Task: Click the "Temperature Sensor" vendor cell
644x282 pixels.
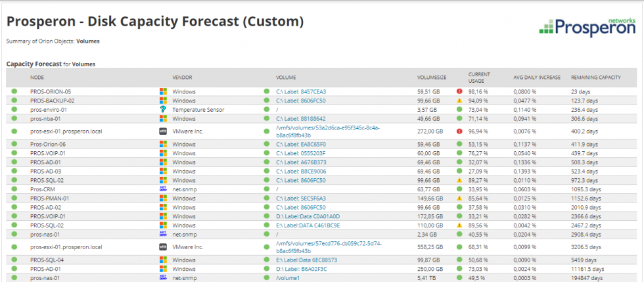Action: click(198, 110)
